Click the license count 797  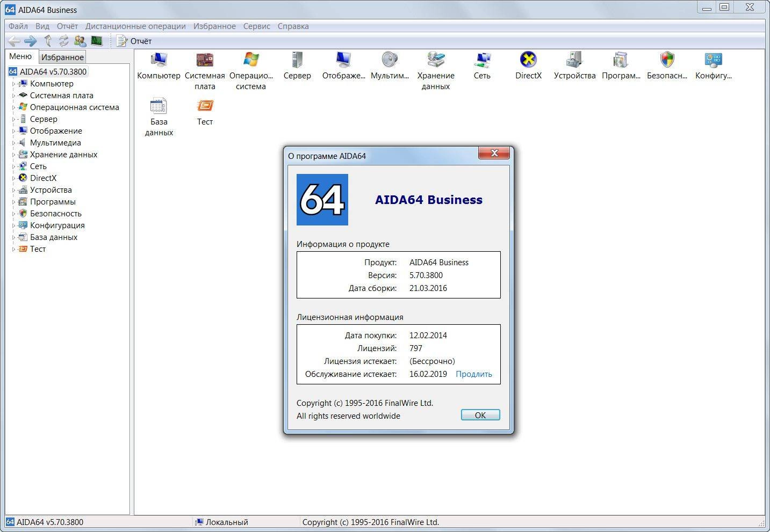click(416, 348)
